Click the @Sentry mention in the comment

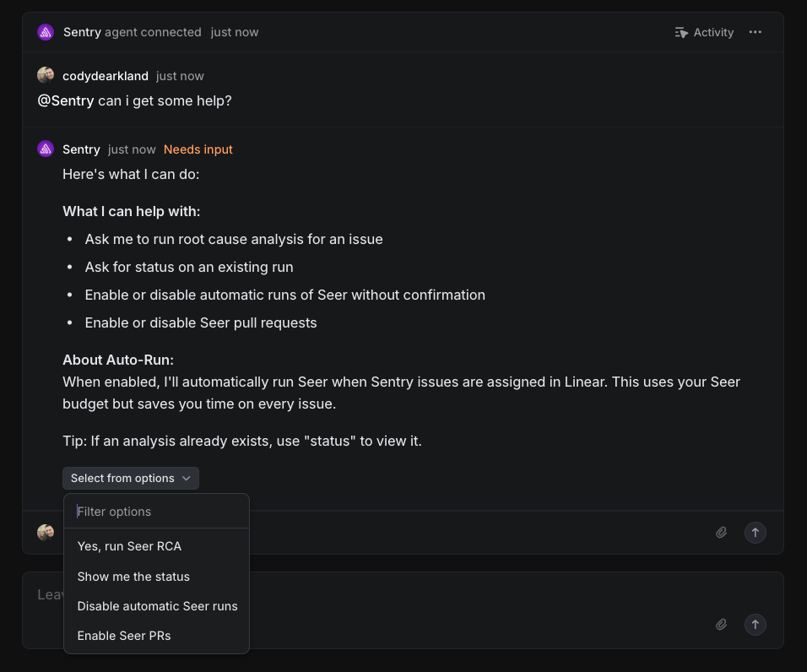point(66,100)
